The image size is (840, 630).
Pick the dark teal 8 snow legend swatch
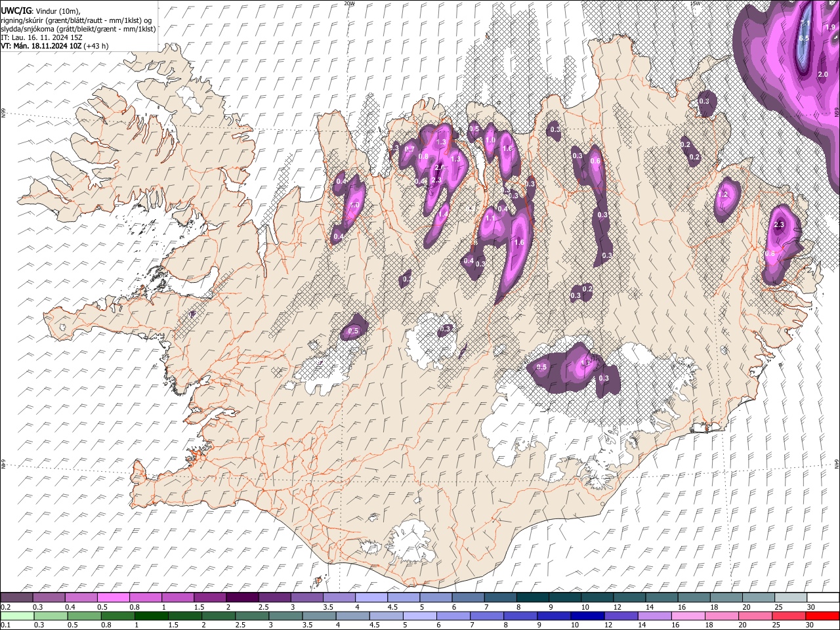tap(533, 598)
